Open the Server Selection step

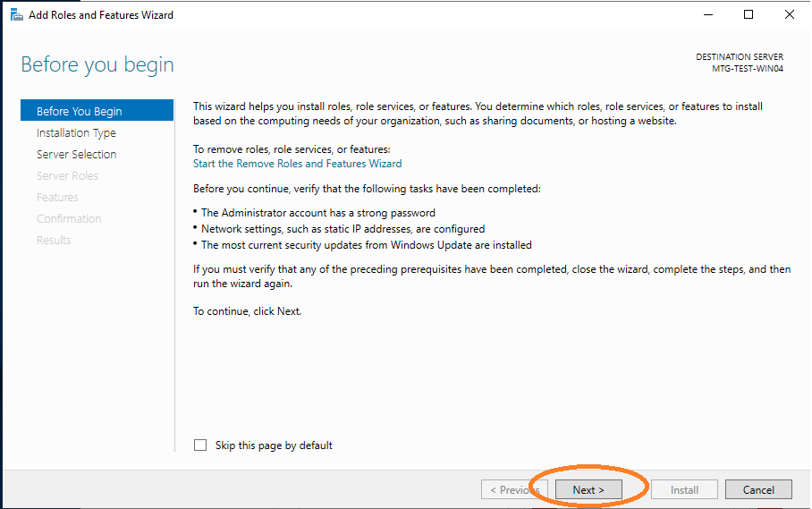(76, 154)
